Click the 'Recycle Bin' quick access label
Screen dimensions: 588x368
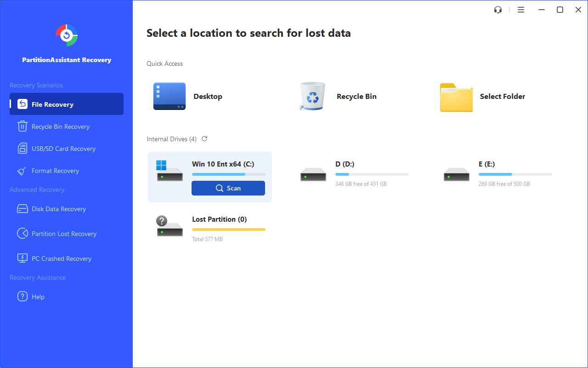pos(356,96)
